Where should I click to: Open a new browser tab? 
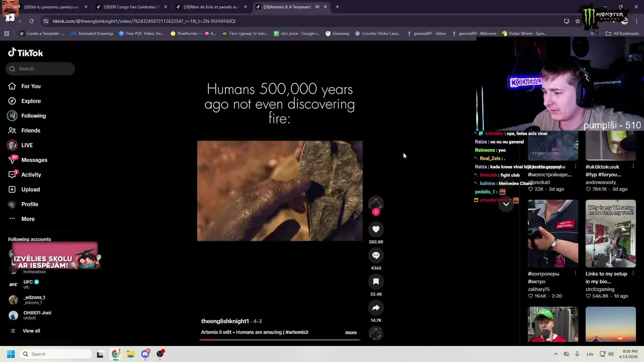pyautogui.click(x=337, y=7)
